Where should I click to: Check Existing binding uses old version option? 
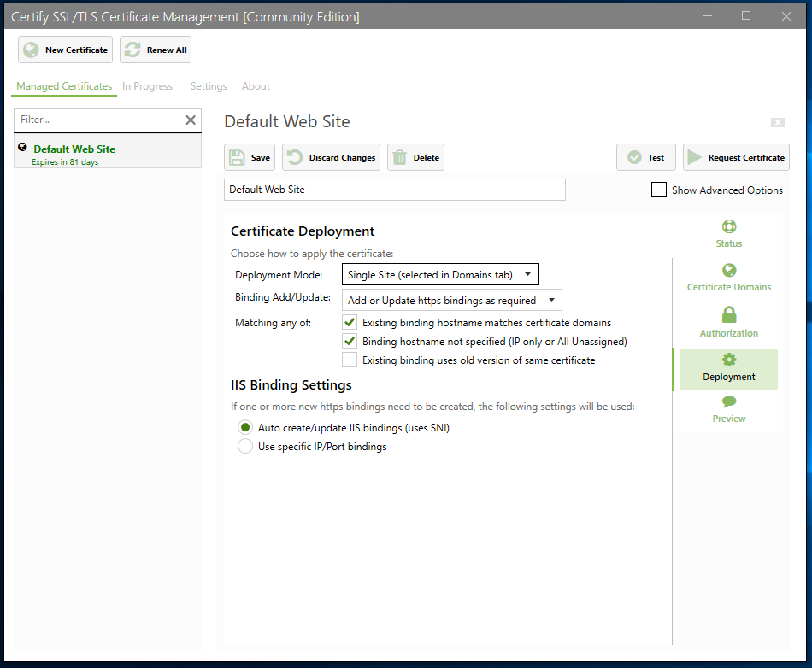point(350,360)
